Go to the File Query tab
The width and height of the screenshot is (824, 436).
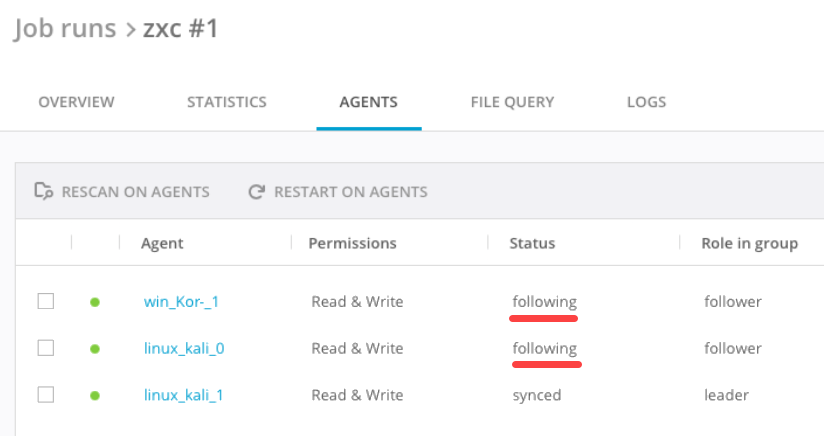pyautogui.click(x=512, y=102)
